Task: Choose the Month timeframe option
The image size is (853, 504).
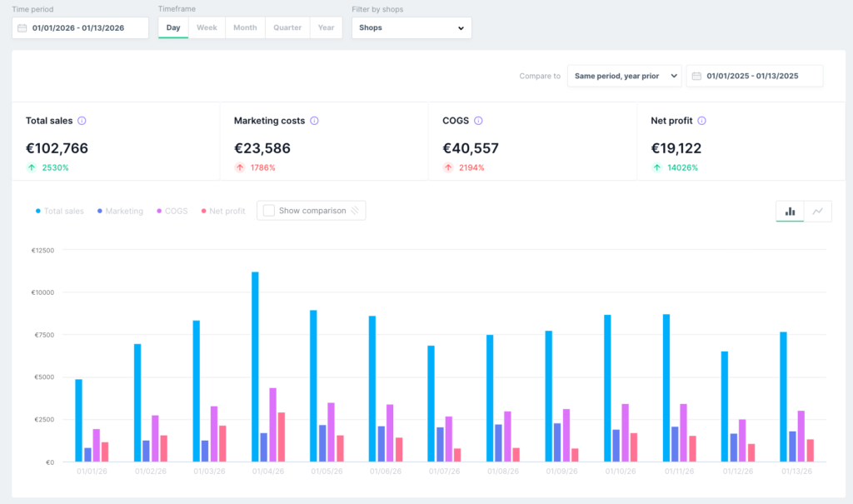Action: coord(245,27)
